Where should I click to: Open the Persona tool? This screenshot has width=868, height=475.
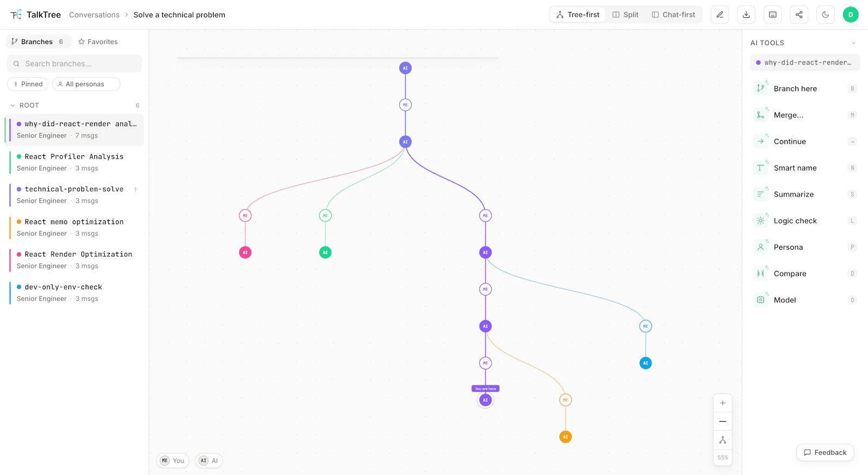pos(805,247)
